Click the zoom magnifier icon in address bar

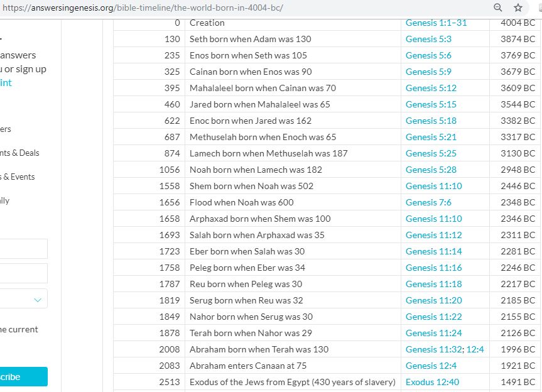coord(498,8)
